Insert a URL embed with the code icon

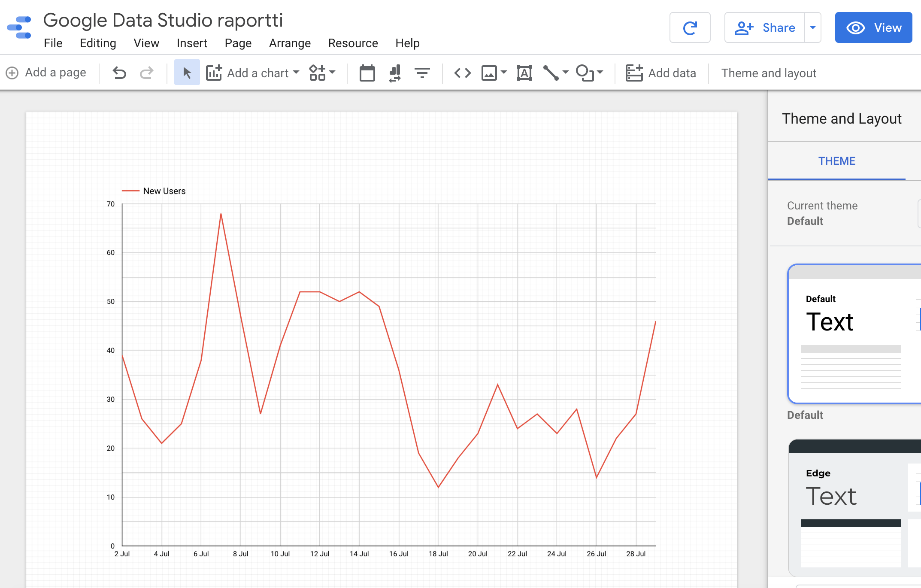(x=463, y=73)
